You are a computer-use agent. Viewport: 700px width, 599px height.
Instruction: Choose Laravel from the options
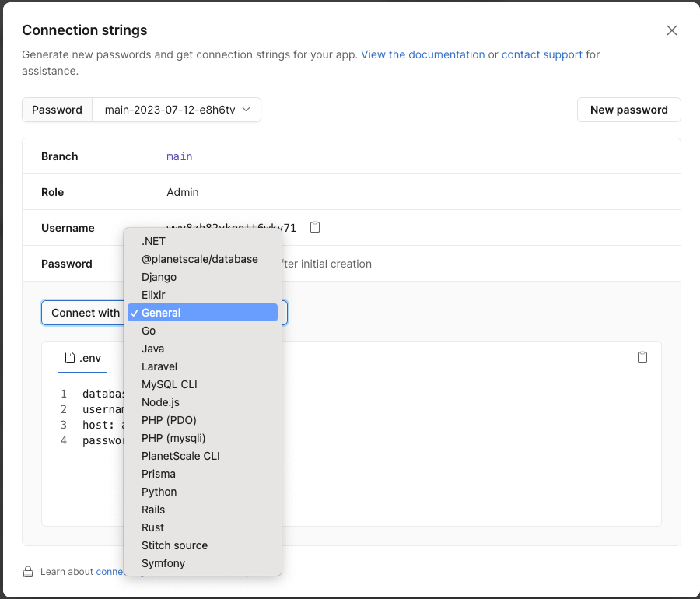[159, 366]
